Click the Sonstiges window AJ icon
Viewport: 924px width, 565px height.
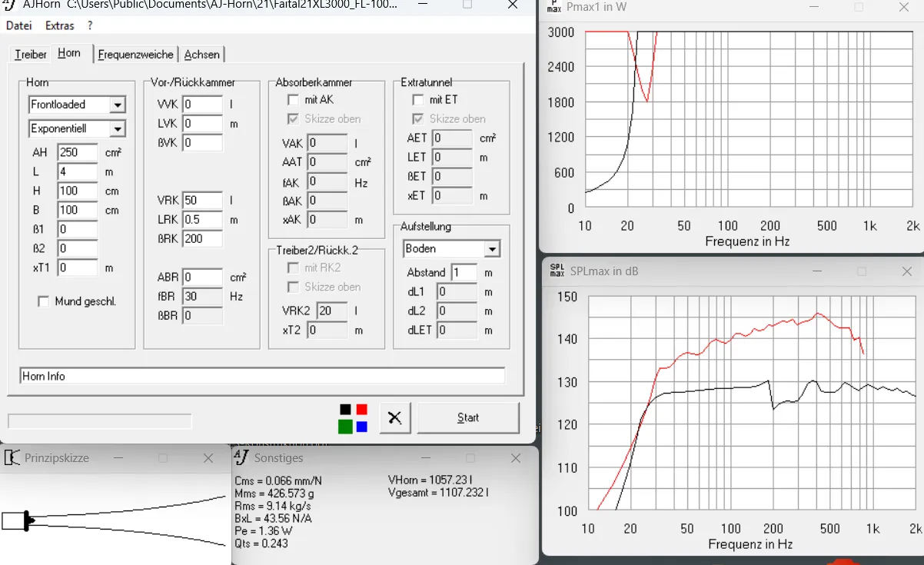(x=241, y=457)
